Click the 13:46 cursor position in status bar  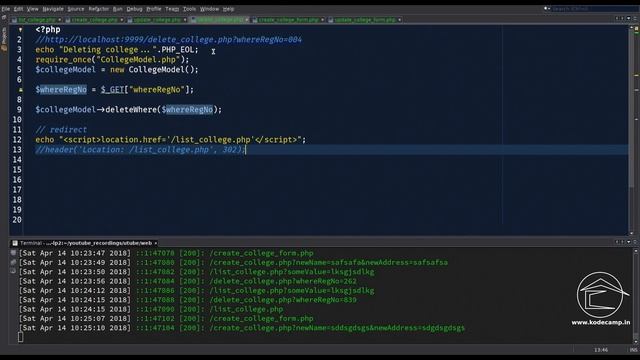(601, 350)
